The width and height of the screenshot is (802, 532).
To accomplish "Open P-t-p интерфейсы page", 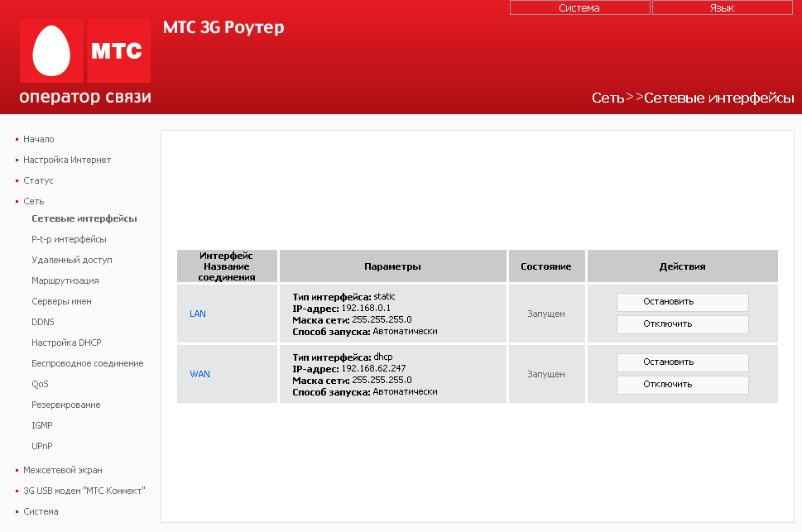I will tap(69, 239).
